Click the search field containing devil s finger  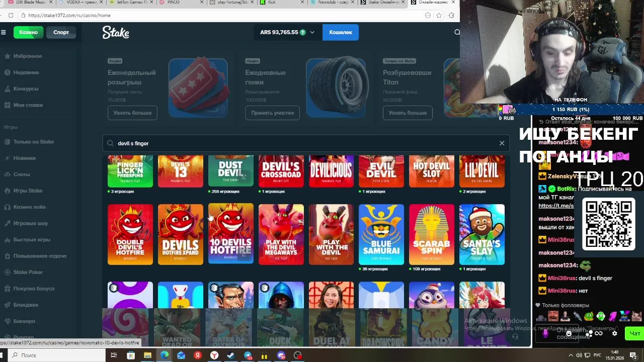coord(306,143)
